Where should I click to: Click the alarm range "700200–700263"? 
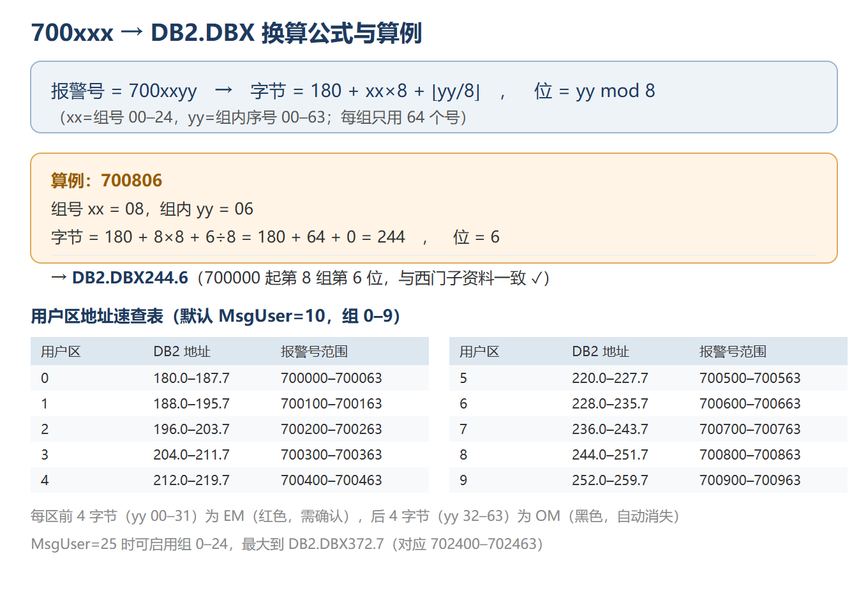tap(331, 429)
